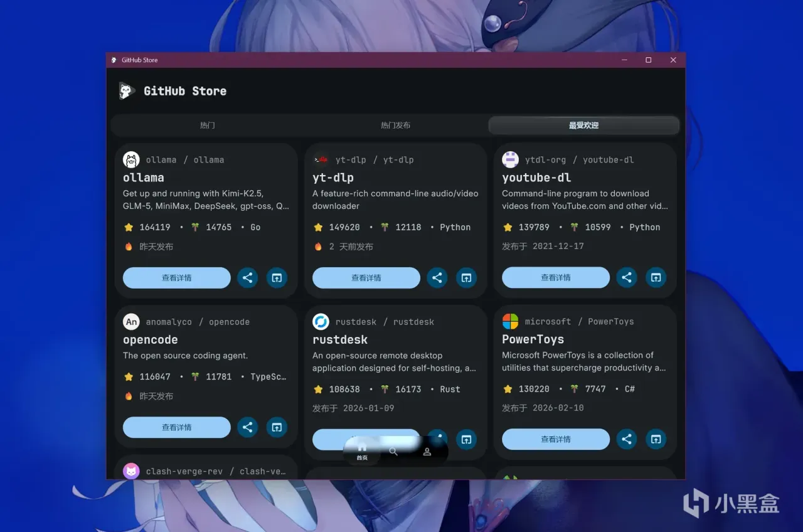The image size is (803, 532).
Task: Click the ollama llama avatar
Action: click(x=131, y=159)
